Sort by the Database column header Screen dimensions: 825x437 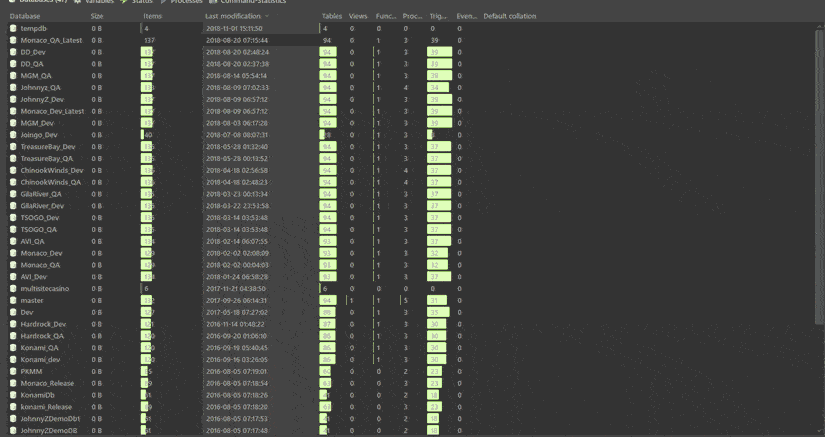coord(25,16)
